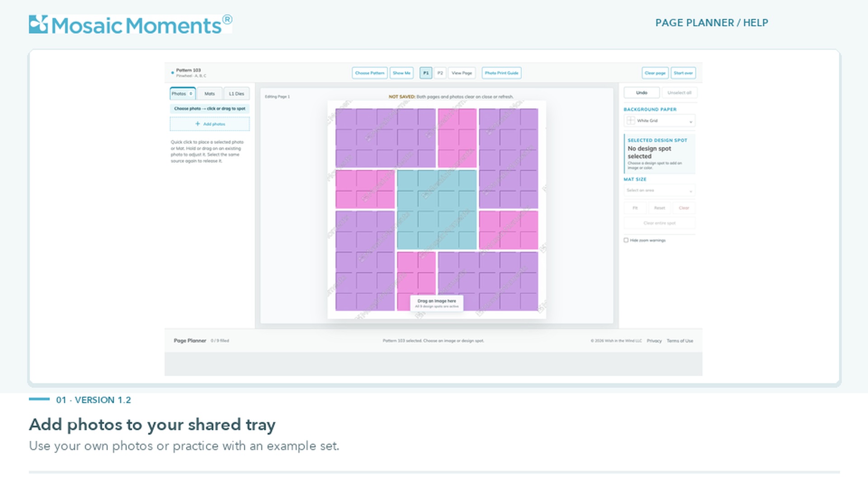The height and width of the screenshot is (488, 868).
Task: Open the Photo Print Guide
Action: tap(501, 73)
